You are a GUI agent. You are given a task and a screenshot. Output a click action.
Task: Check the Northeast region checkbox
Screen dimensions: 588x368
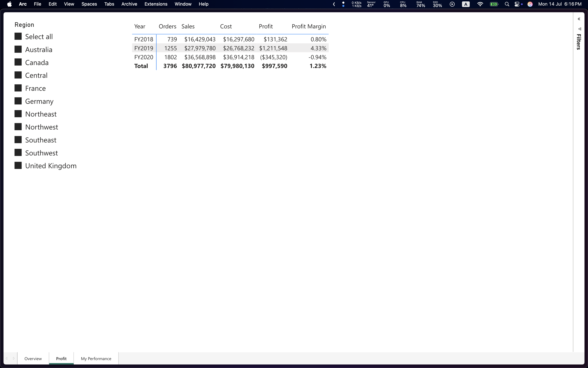18,114
